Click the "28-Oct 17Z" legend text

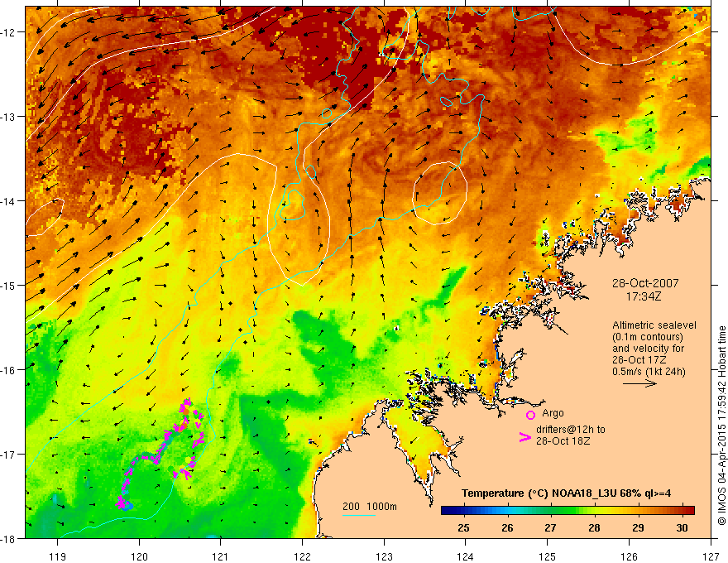pos(639,359)
